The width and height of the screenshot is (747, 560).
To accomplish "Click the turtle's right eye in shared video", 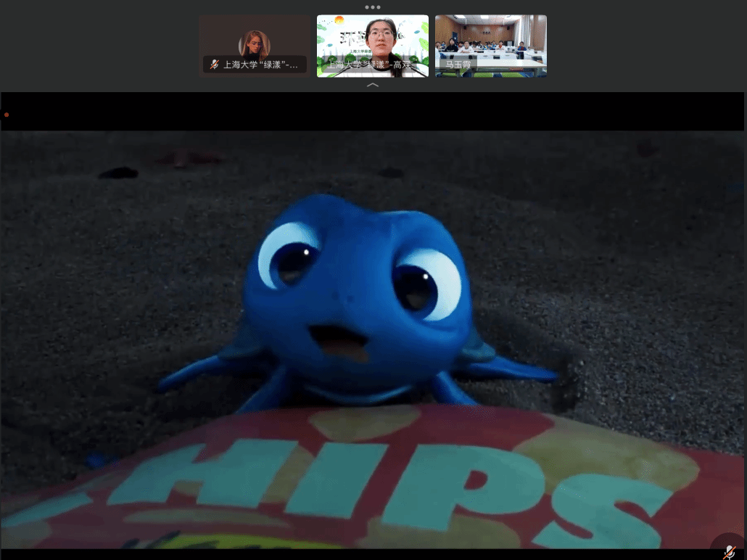I will click(426, 283).
